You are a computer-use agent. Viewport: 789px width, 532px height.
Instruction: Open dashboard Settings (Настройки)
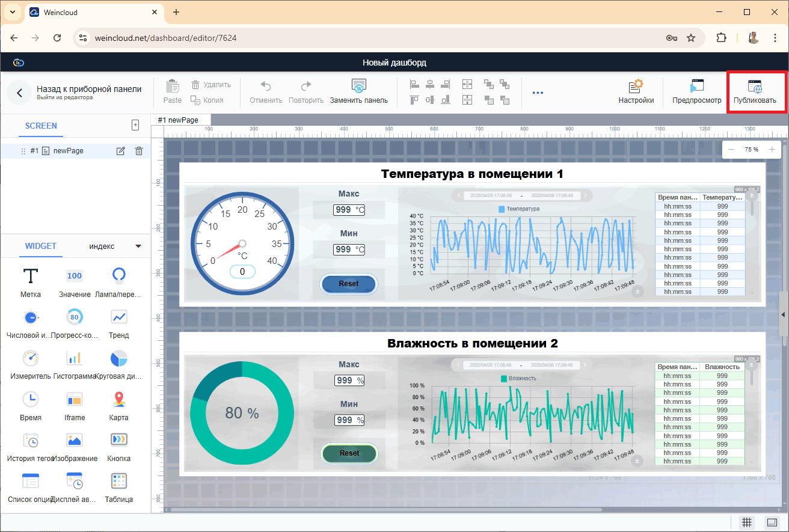pyautogui.click(x=636, y=86)
